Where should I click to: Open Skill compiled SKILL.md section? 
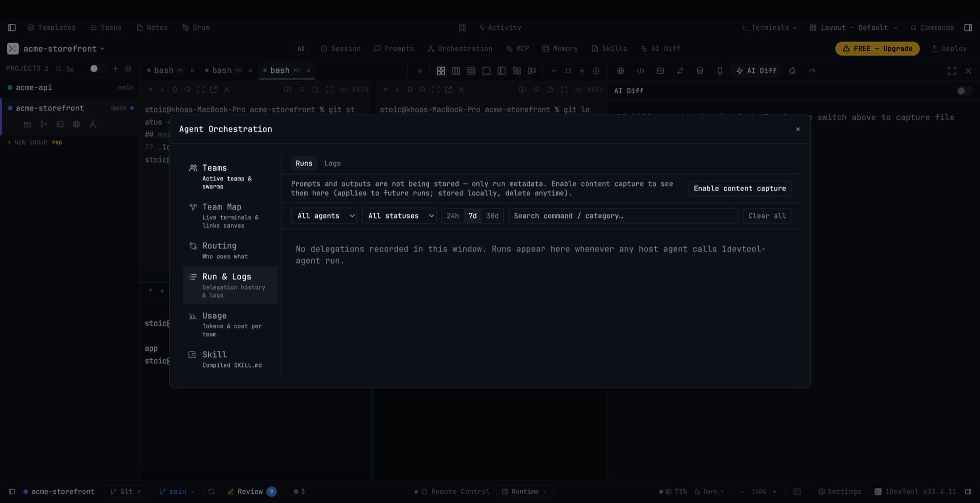click(230, 359)
